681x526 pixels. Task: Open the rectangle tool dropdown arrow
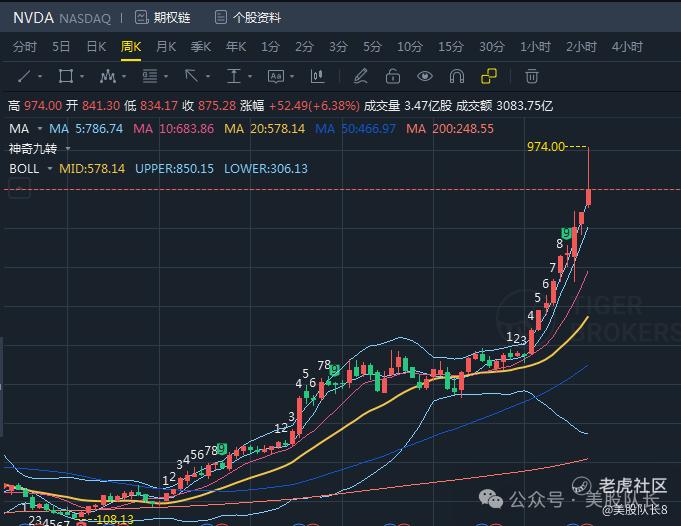[x=82, y=76]
